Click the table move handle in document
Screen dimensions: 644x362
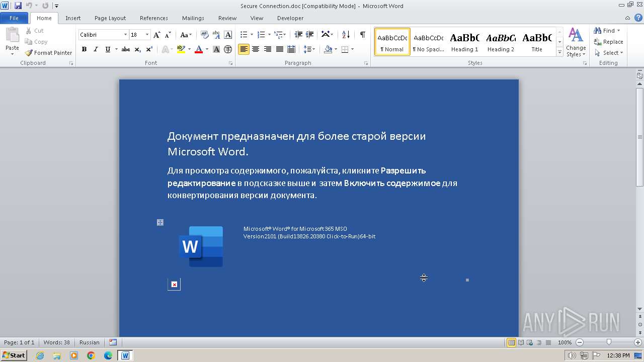[160, 222]
